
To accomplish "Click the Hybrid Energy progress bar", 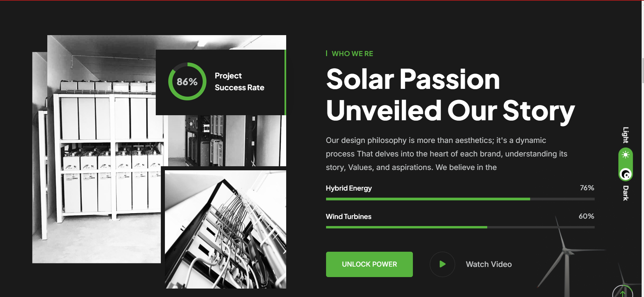I will pyautogui.click(x=460, y=199).
